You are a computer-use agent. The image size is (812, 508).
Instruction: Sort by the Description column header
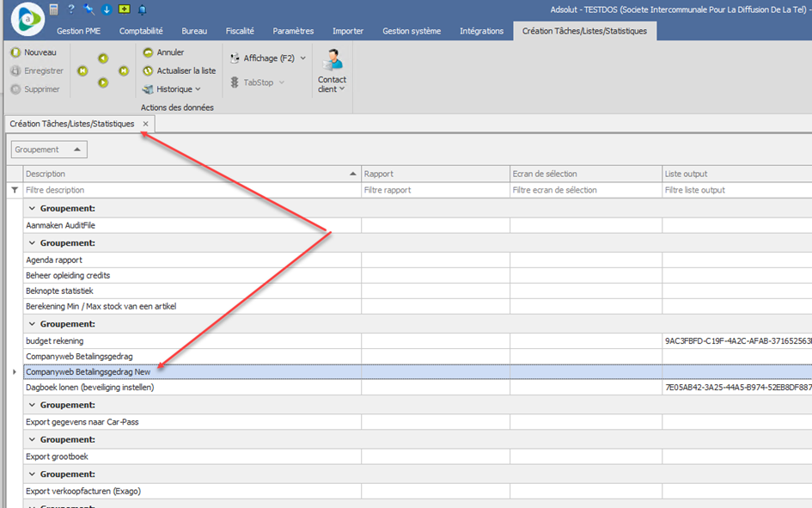point(192,174)
